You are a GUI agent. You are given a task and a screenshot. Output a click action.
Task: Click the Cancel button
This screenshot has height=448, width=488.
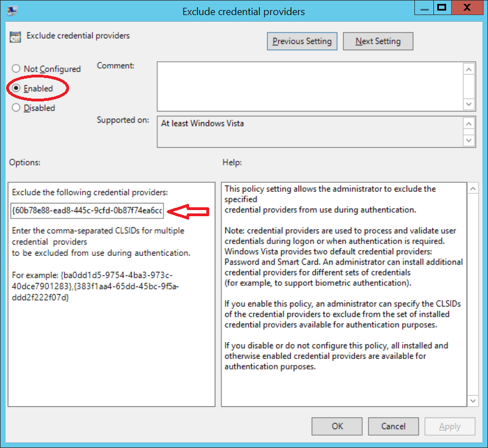393,426
